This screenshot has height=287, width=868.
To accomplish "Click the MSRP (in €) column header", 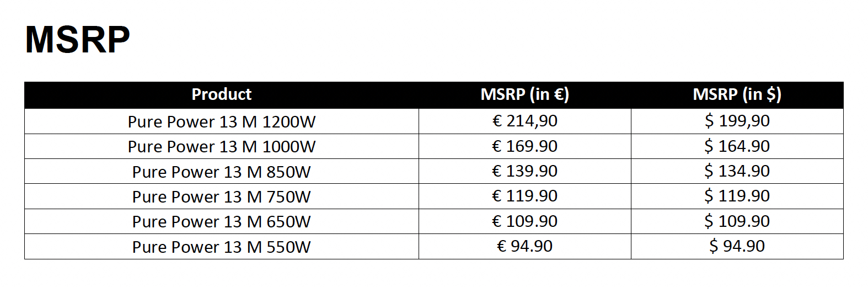I will 524,94.
